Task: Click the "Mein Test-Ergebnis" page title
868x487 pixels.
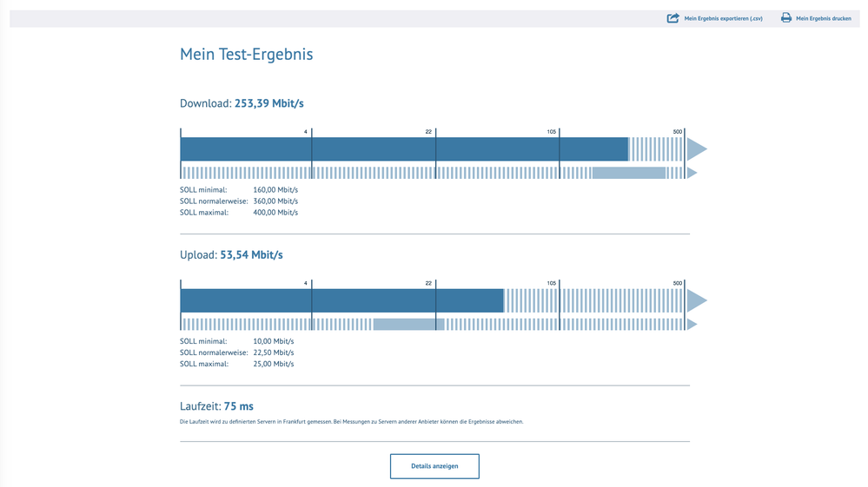Action: click(246, 55)
